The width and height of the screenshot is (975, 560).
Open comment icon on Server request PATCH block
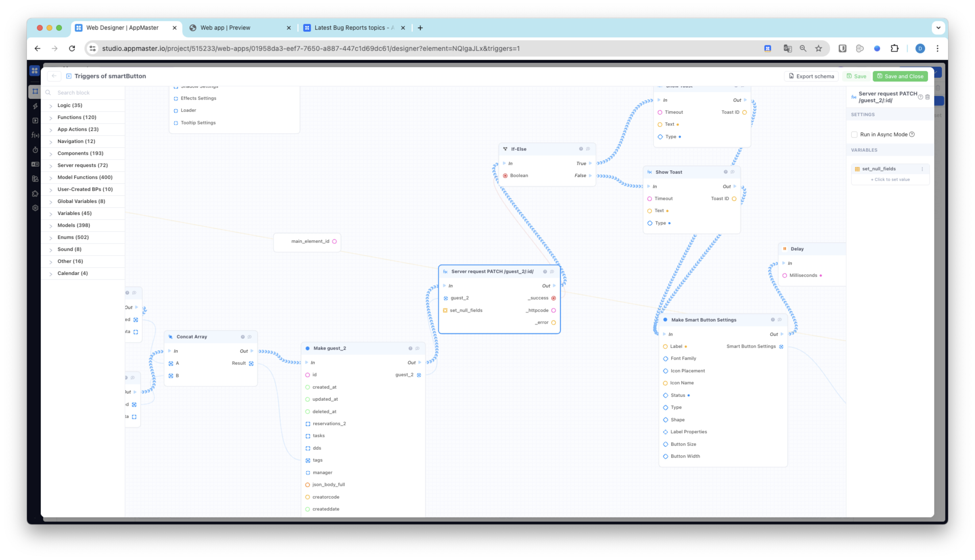tap(552, 272)
